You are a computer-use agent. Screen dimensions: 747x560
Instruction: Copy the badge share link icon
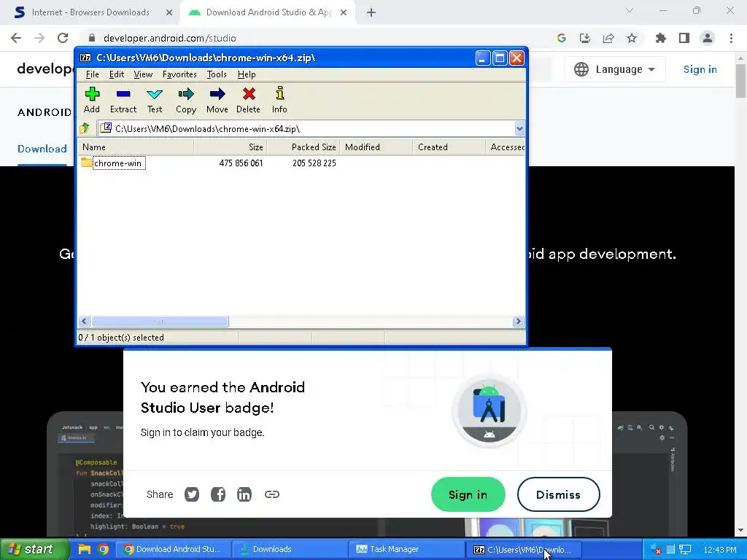[272, 494]
